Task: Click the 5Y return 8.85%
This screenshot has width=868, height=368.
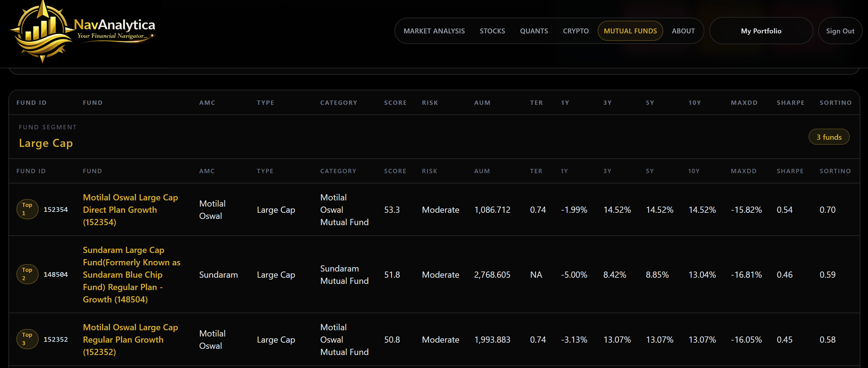Action: pyautogui.click(x=657, y=275)
